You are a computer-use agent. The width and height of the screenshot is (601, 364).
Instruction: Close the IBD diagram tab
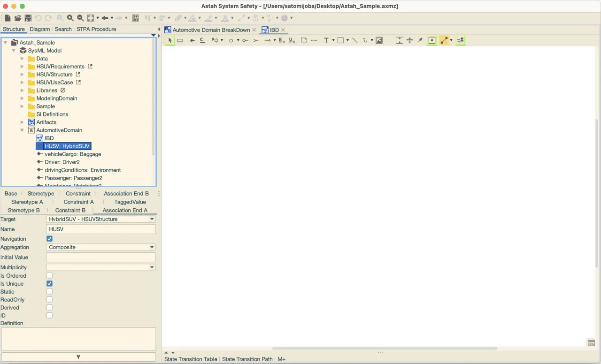tap(283, 30)
